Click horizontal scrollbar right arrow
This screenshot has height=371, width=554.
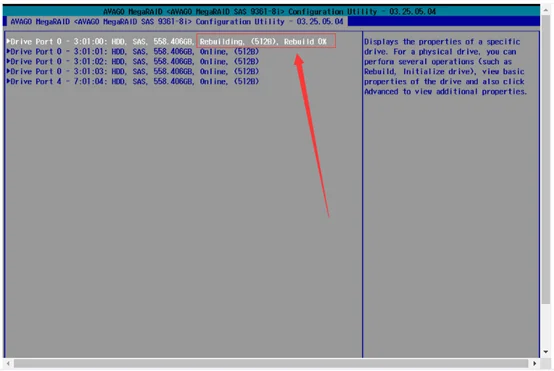pyautogui.click(x=534, y=363)
